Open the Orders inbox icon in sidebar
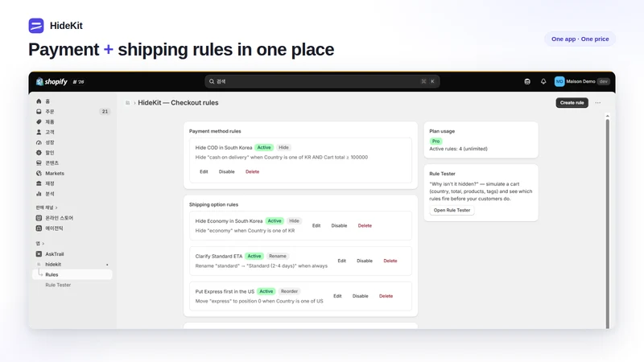The height and width of the screenshot is (362, 644). (x=39, y=111)
